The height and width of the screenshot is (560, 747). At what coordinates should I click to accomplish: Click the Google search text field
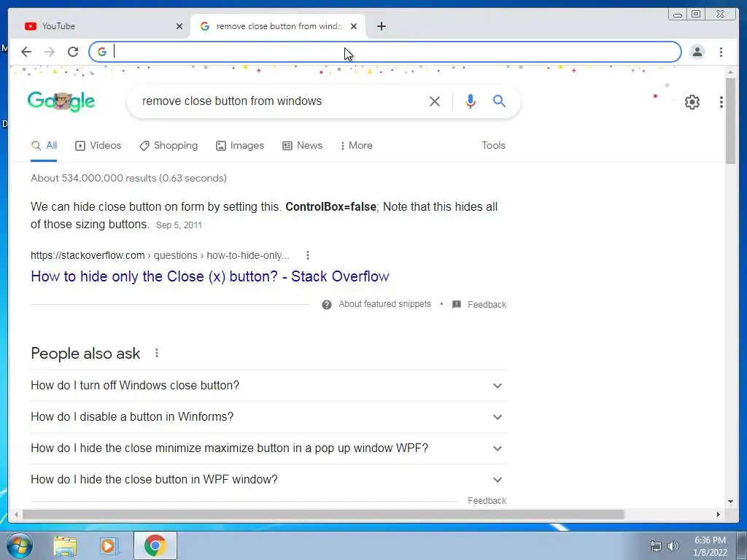pyautogui.click(x=281, y=101)
